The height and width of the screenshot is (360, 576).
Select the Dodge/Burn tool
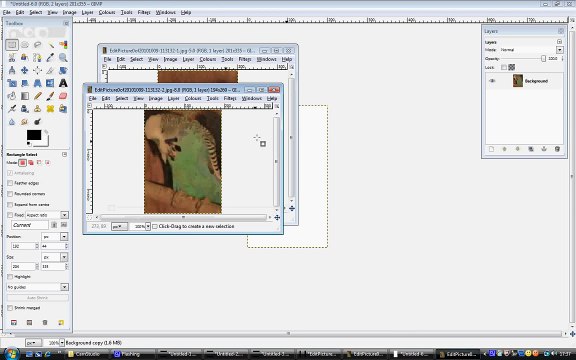pyautogui.click(x=37, y=122)
